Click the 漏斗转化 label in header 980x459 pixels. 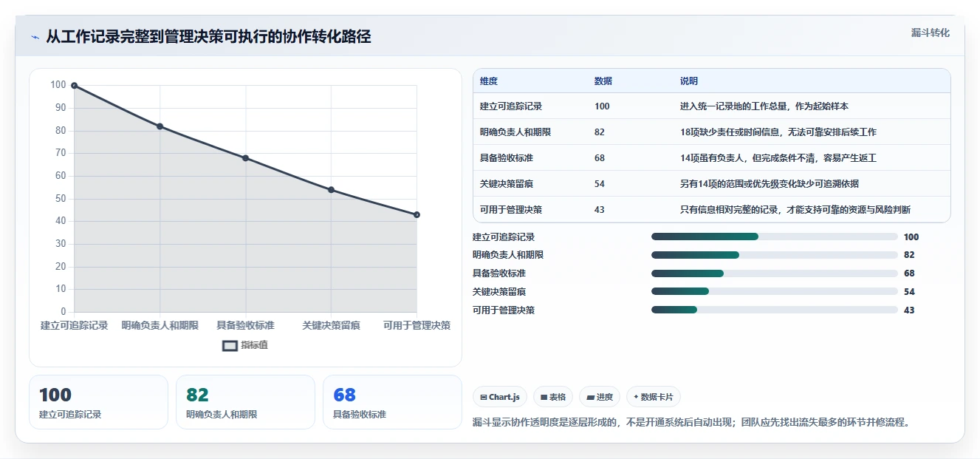[x=930, y=33]
